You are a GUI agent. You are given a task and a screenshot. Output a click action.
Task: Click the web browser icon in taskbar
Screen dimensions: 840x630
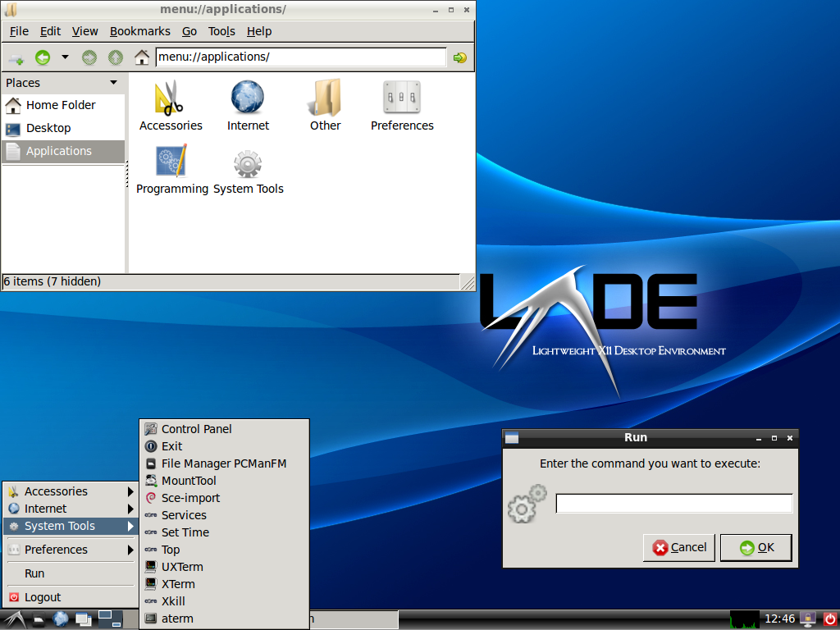[62, 619]
